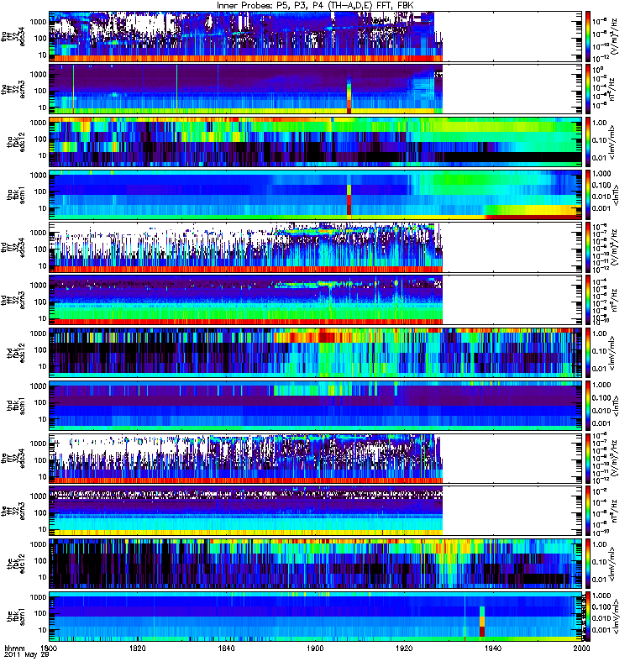
Task: Click the "tha fff 32 scm3" panel label
Action: (x=13, y=89)
